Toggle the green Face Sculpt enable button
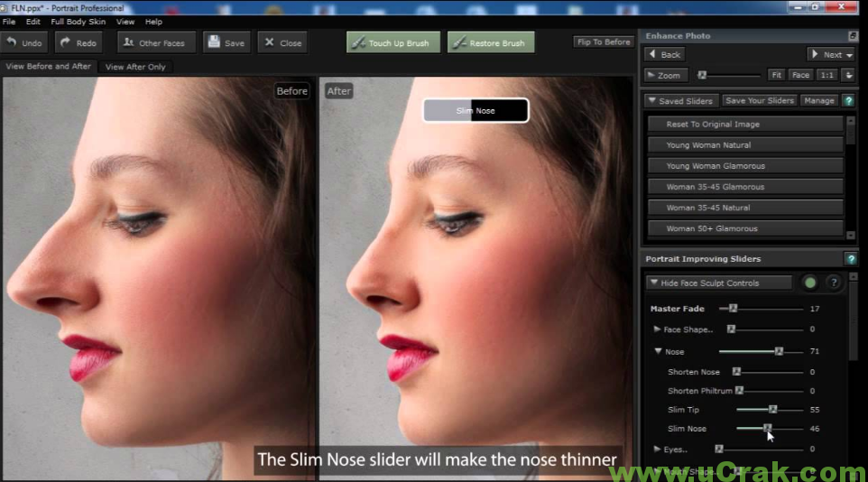 click(810, 283)
